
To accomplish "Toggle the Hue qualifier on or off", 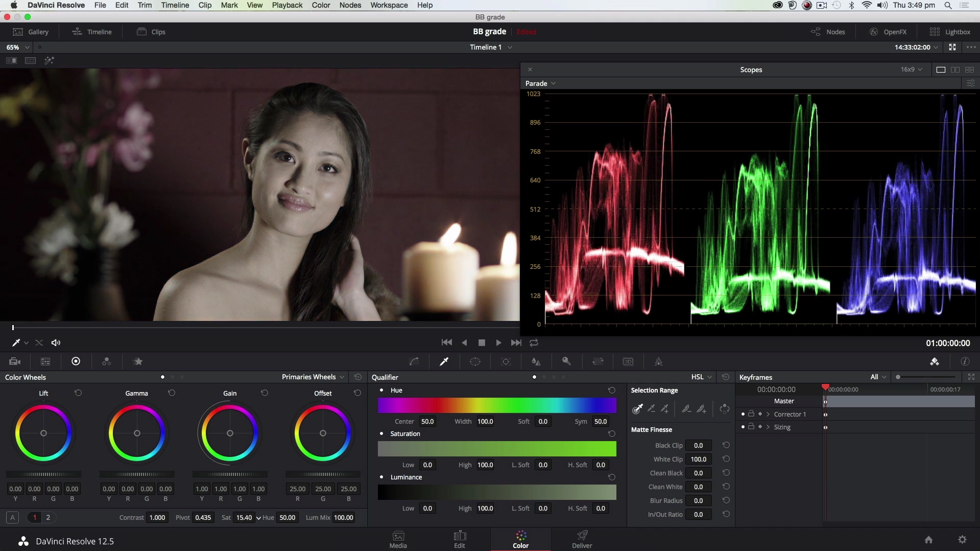I will 381,390.
